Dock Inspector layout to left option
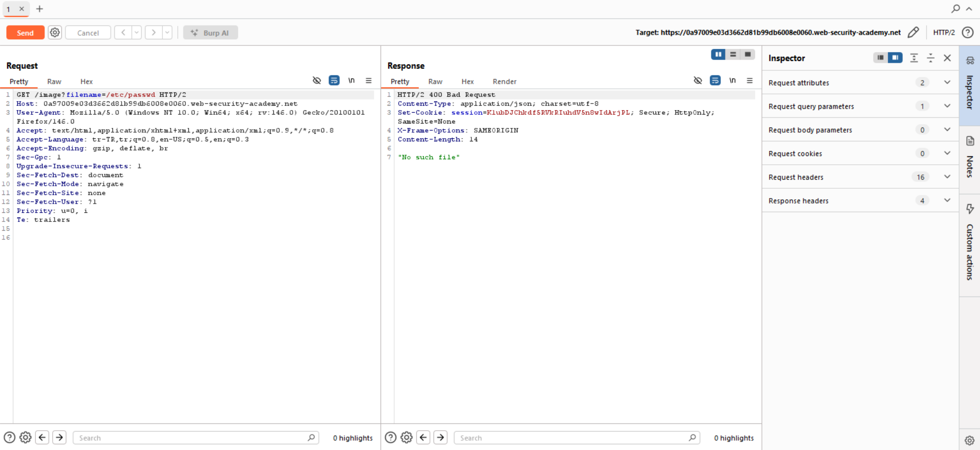 tap(880, 58)
